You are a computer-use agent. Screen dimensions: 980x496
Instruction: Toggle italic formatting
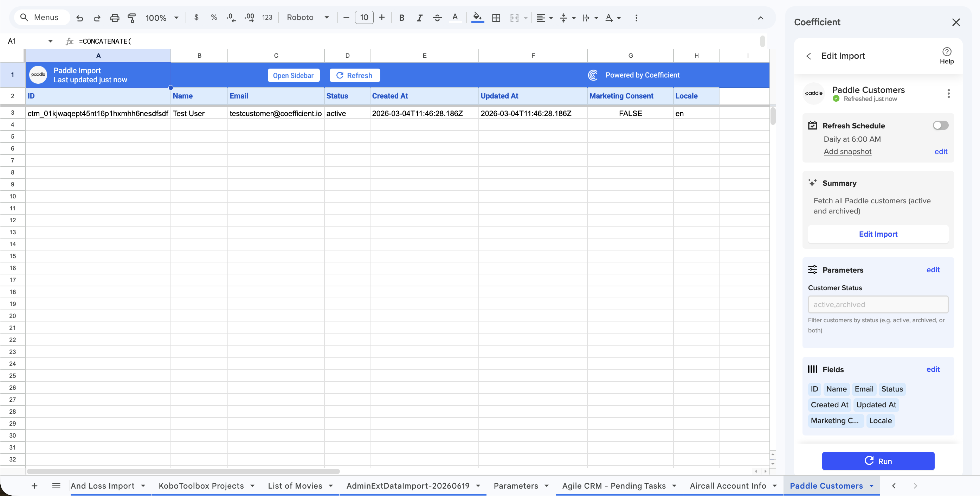[419, 18]
